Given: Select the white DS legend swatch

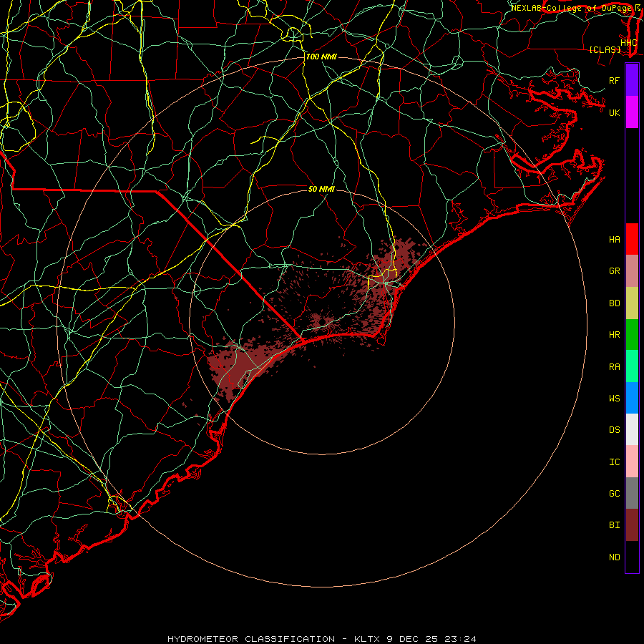Looking at the screenshot, I should [x=632, y=429].
